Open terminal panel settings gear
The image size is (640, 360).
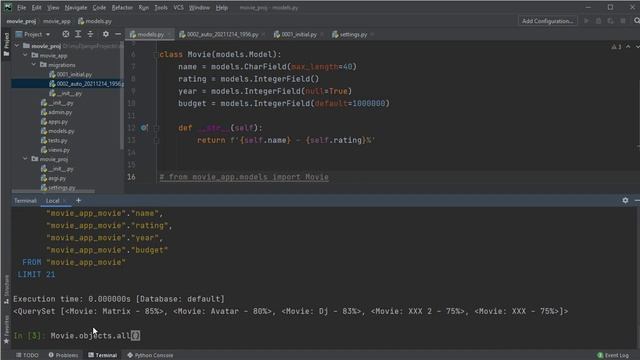click(x=625, y=200)
